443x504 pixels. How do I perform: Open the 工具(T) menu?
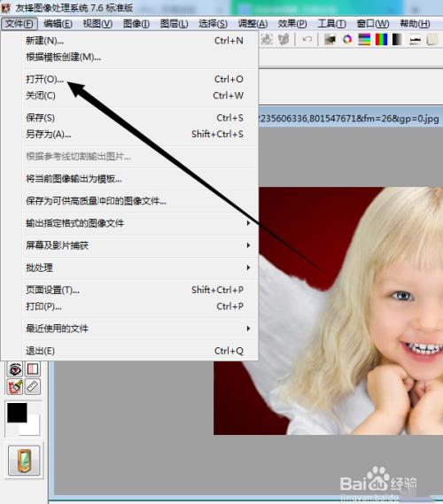[x=331, y=24]
